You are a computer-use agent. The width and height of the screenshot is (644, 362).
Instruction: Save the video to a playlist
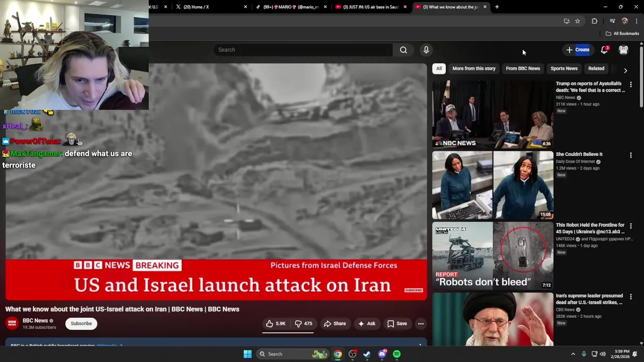click(x=397, y=324)
